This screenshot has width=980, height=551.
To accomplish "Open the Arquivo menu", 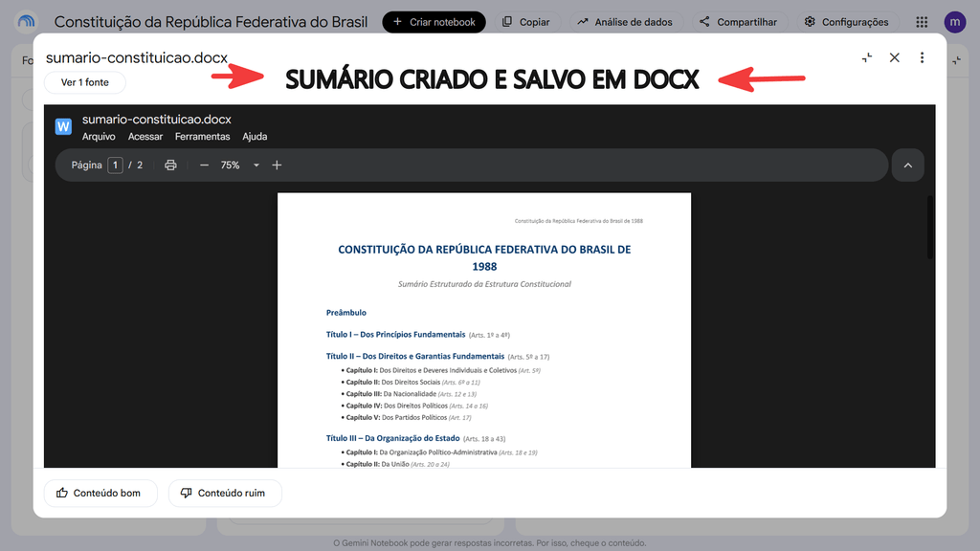I will point(99,136).
